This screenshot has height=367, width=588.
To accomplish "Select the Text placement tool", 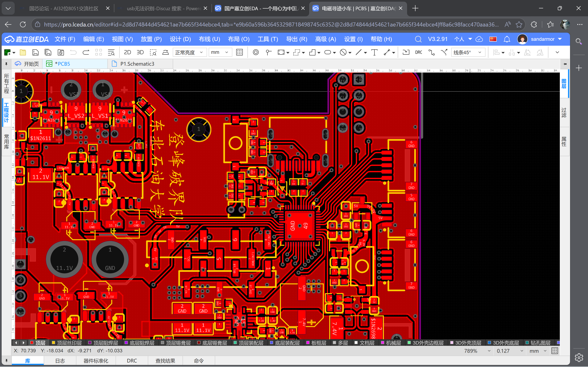I will coord(375,52).
